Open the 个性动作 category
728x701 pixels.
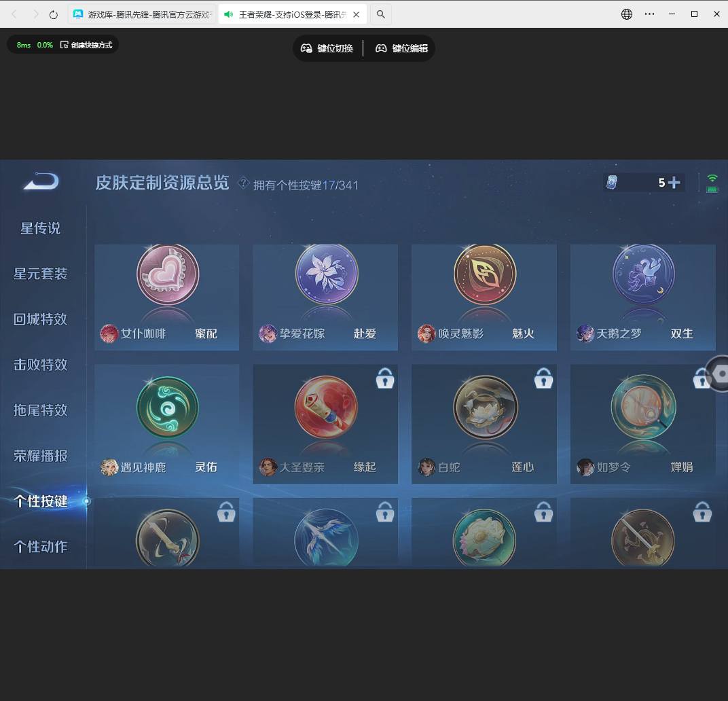pos(41,547)
